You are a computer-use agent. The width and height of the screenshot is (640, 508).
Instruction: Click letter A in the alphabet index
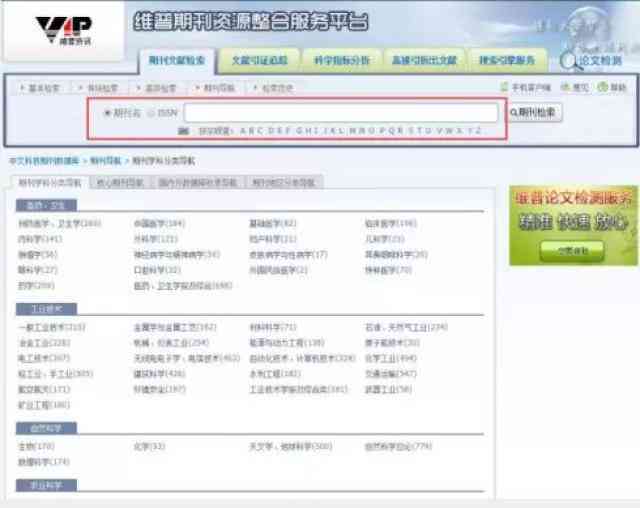pos(242,131)
